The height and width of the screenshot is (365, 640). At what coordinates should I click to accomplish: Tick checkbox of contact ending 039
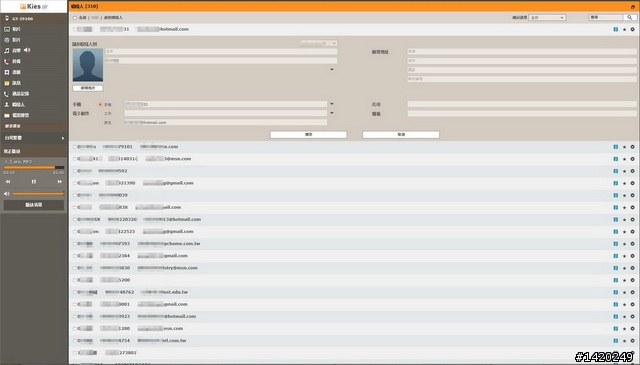pos(75,195)
